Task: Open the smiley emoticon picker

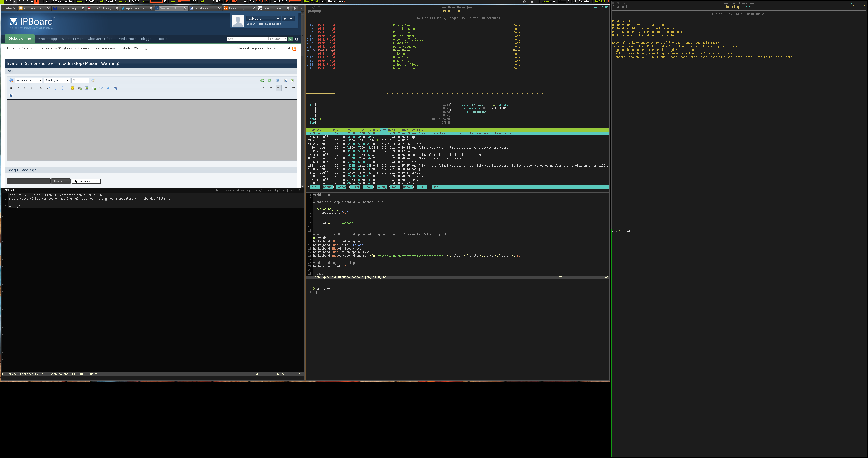Action: 72,88
